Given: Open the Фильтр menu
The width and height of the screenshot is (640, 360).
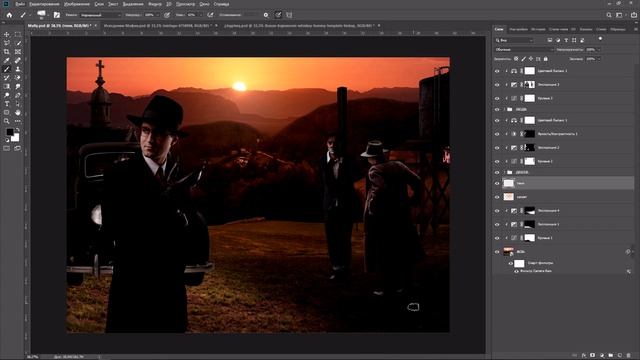Looking at the screenshot, I should click(x=155, y=4).
